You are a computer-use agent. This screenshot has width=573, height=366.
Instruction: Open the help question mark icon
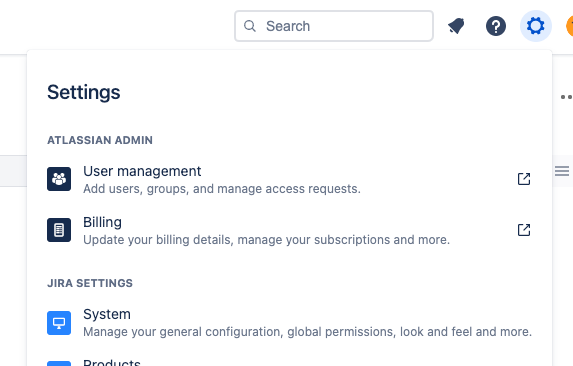tap(496, 26)
